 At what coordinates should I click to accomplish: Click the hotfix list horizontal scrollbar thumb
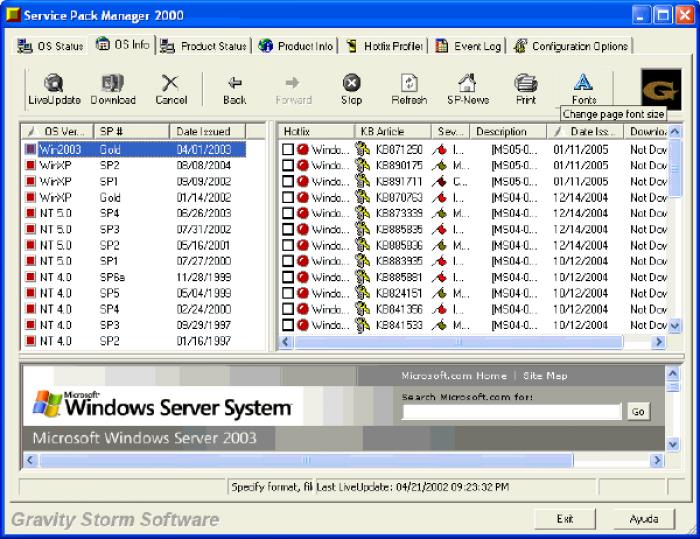pyautogui.click(x=458, y=342)
